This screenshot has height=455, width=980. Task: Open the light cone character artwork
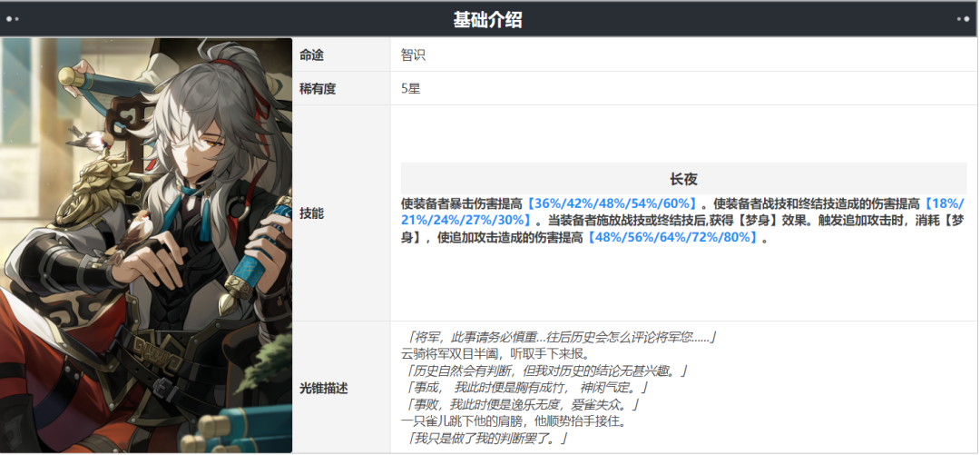click(x=146, y=245)
